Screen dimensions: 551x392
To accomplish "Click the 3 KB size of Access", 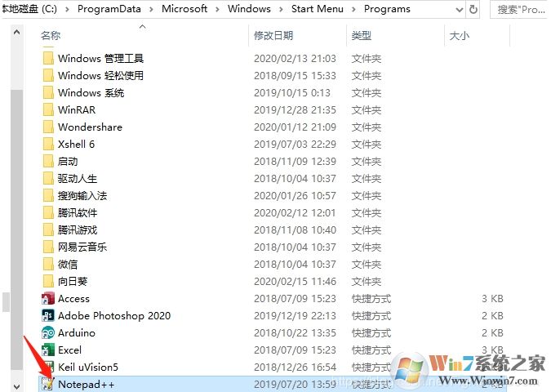I will pos(492,299).
